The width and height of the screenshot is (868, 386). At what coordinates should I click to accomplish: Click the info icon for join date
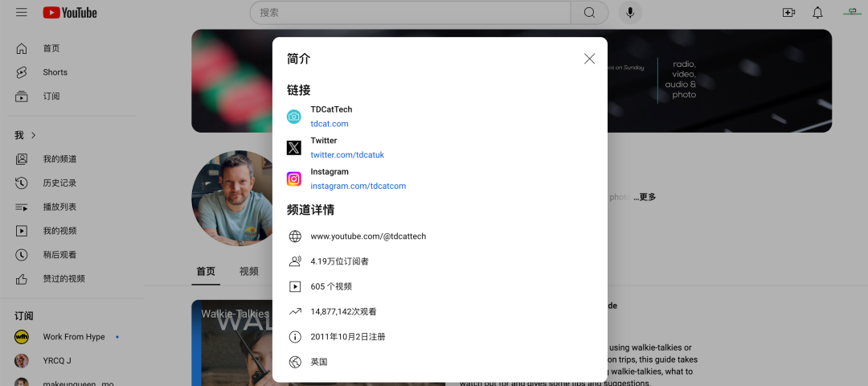295,337
